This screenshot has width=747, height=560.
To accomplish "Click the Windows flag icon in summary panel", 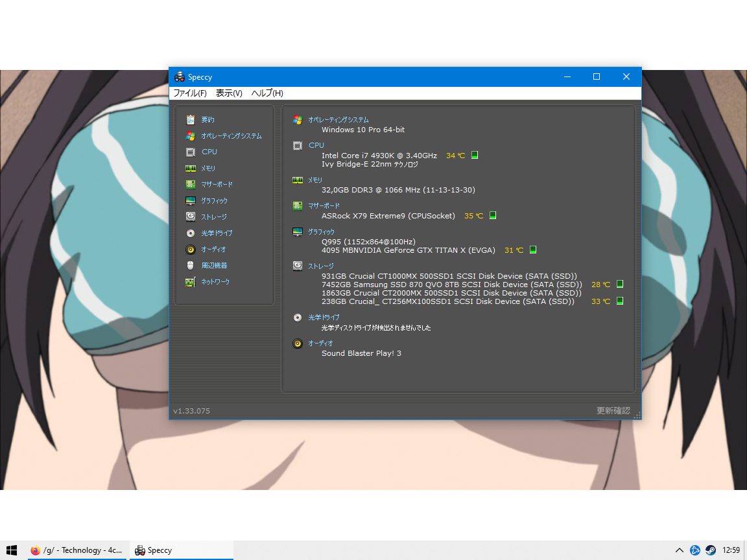I will click(x=298, y=119).
